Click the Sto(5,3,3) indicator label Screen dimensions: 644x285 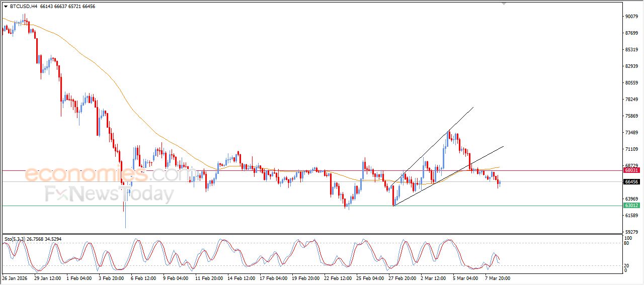16,239
